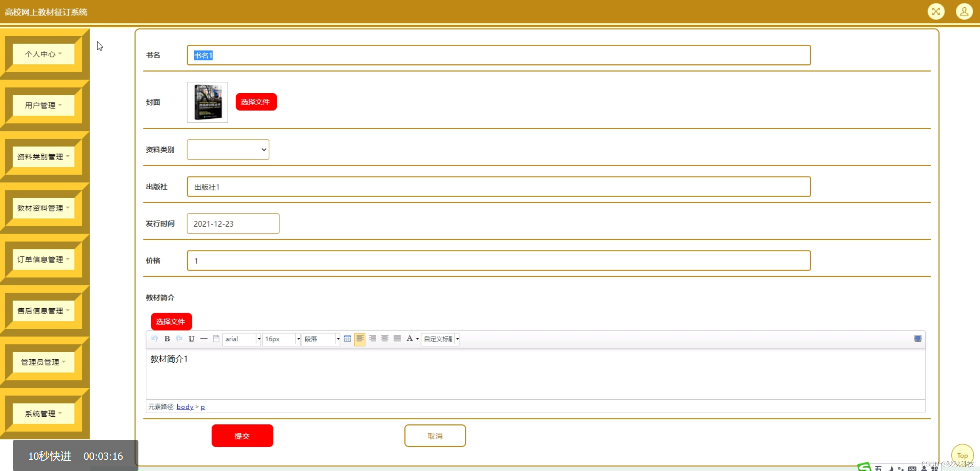Open the arial font family dropdown
The image size is (980, 471).
tap(242, 339)
